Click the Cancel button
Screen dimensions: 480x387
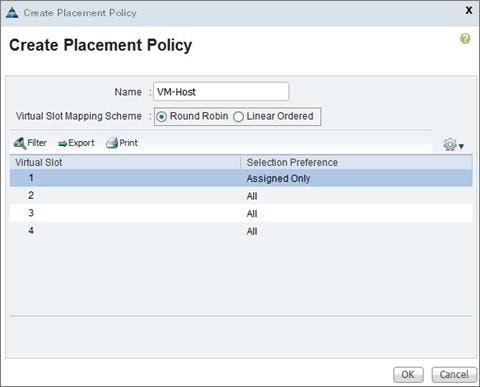(454, 375)
